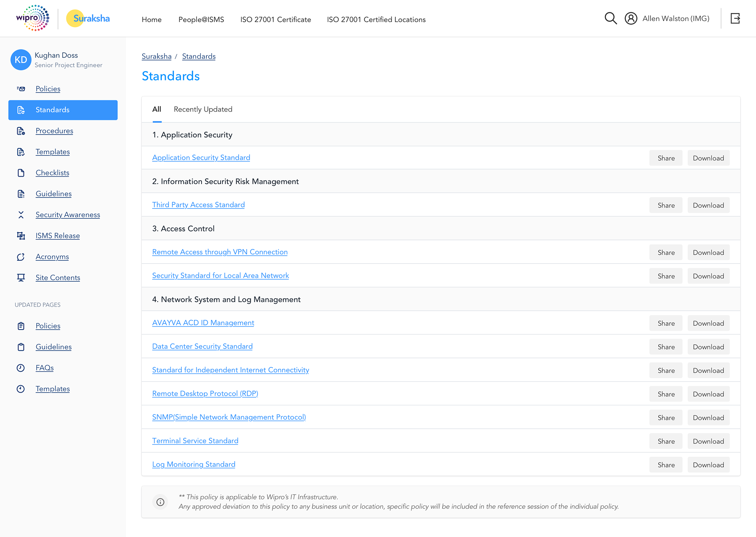Open the Log Monitoring Standard link
This screenshot has width=756, height=537.
(194, 464)
